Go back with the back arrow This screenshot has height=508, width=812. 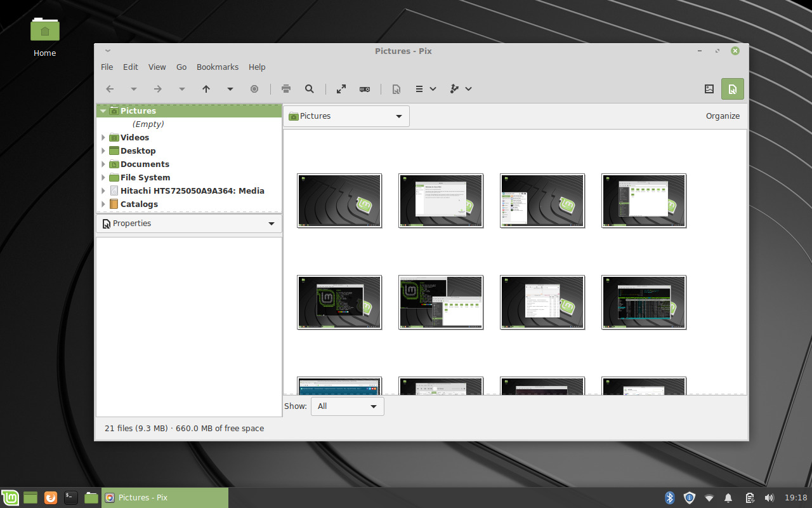110,89
